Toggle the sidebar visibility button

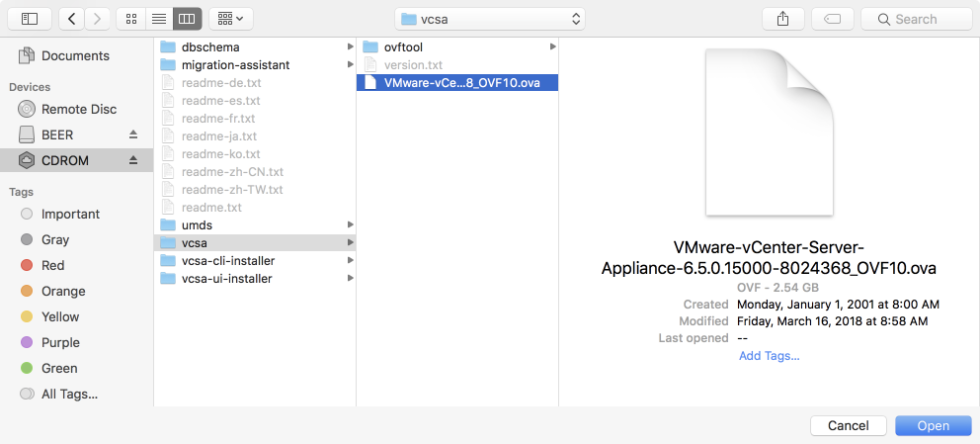click(30, 19)
